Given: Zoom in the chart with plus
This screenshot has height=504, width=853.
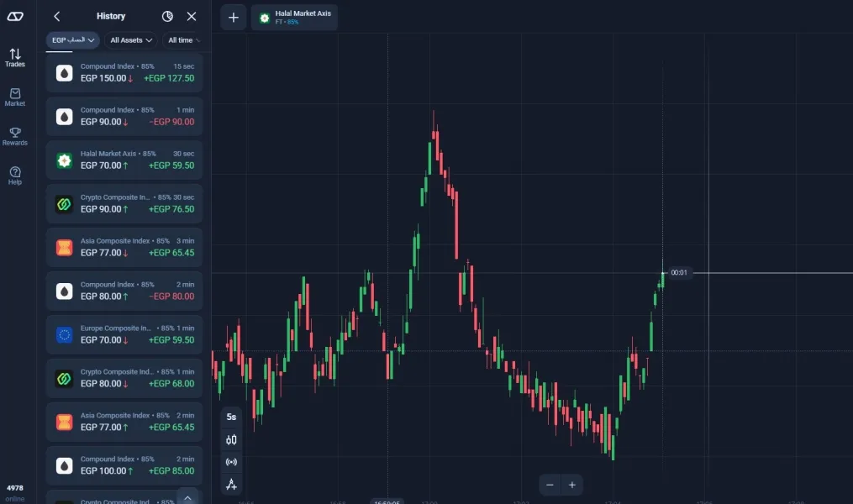Looking at the screenshot, I should click(x=572, y=485).
